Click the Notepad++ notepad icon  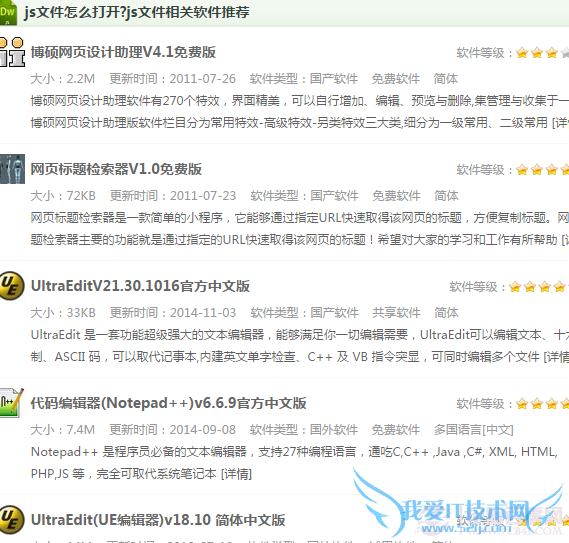12,403
